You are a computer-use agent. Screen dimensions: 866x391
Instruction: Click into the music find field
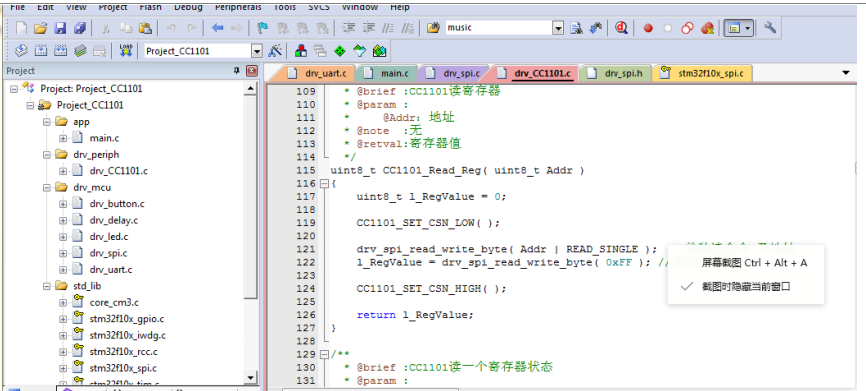[x=498, y=28]
